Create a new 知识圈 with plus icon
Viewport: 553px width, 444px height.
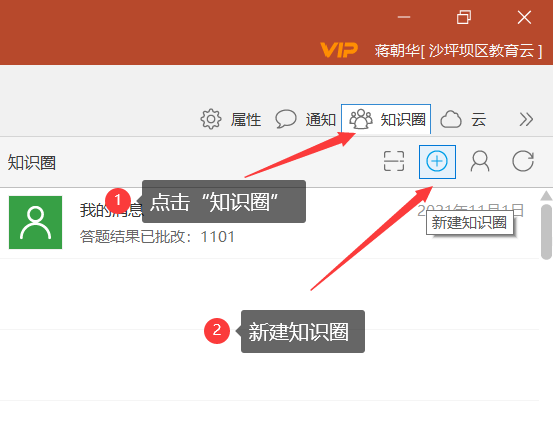pos(437,162)
